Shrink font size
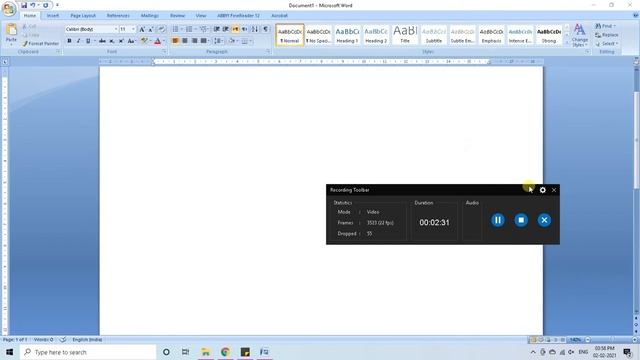 pos(151,29)
